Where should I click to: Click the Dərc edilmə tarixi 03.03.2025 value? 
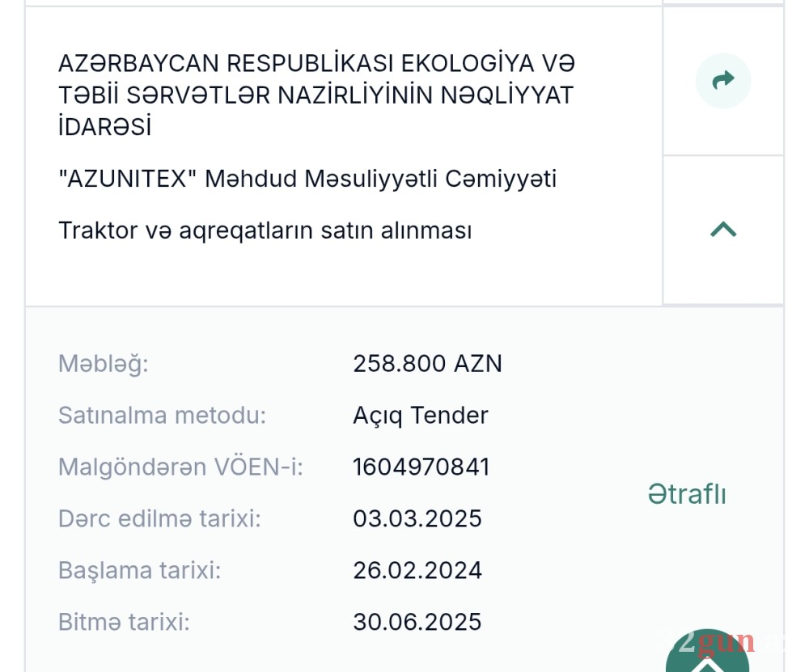(417, 518)
